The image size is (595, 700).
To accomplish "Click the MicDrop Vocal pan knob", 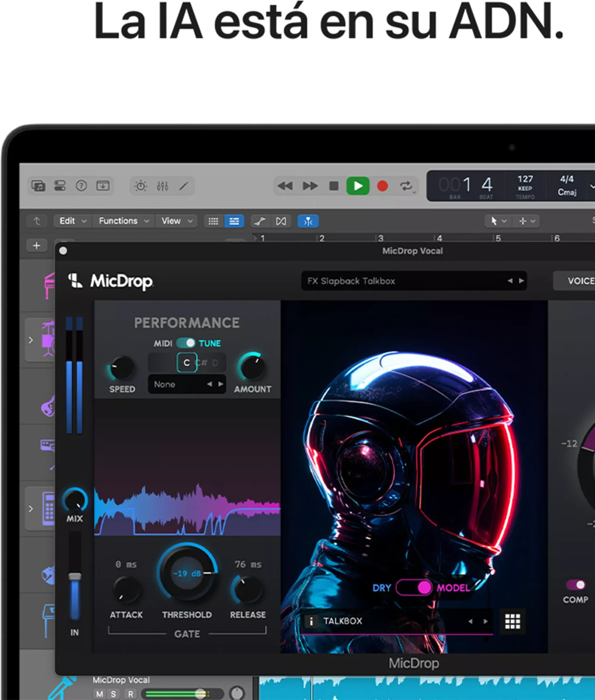I will [237, 693].
